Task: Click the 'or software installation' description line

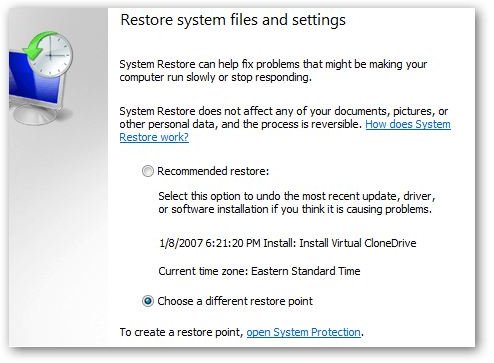Action: coord(295,209)
